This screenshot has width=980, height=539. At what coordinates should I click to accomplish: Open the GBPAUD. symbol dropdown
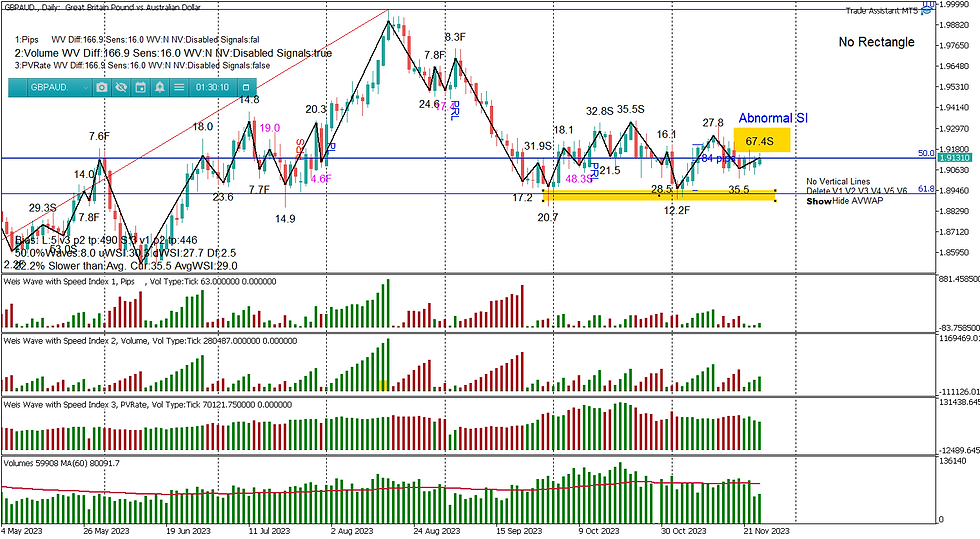[57, 88]
